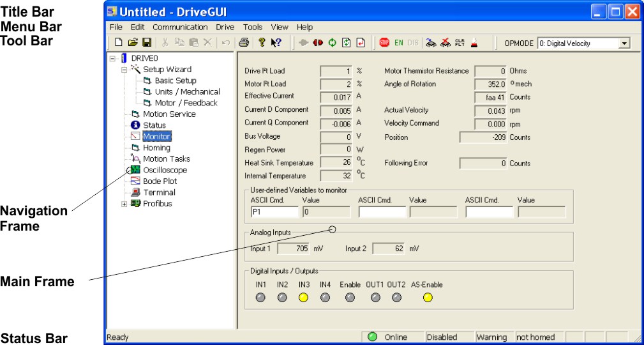Expand the Profibus tree node

coord(124,204)
